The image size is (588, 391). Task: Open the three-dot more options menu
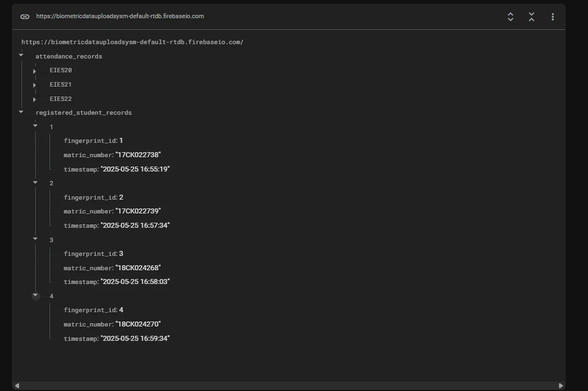(x=552, y=17)
